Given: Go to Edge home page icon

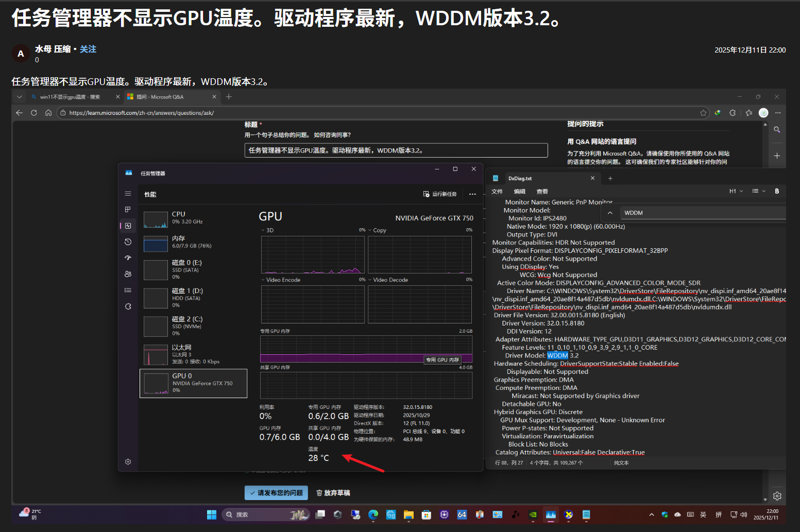Looking at the screenshot, I should click(48, 113).
